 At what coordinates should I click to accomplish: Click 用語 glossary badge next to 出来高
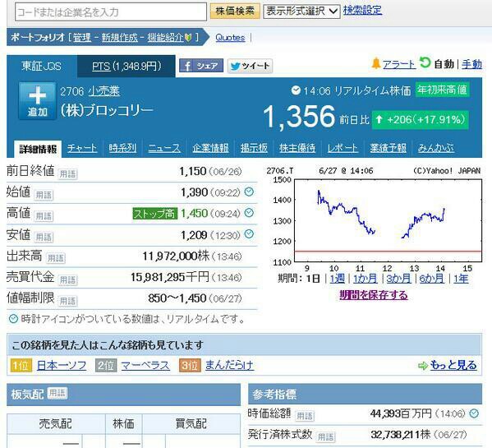(x=56, y=258)
